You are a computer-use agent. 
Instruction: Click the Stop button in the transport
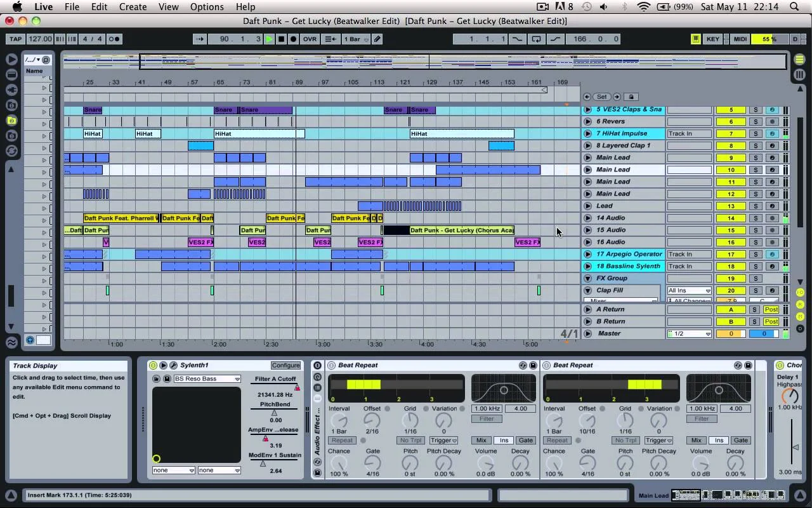[x=281, y=39]
